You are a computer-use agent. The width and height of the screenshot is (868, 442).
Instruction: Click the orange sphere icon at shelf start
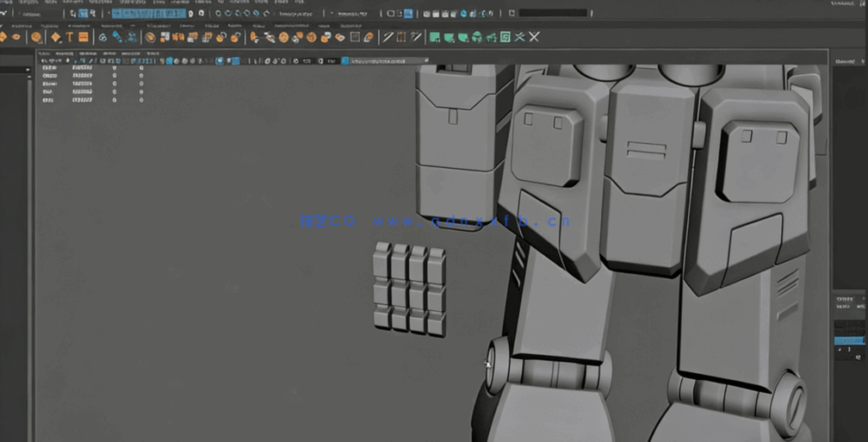pos(36,37)
